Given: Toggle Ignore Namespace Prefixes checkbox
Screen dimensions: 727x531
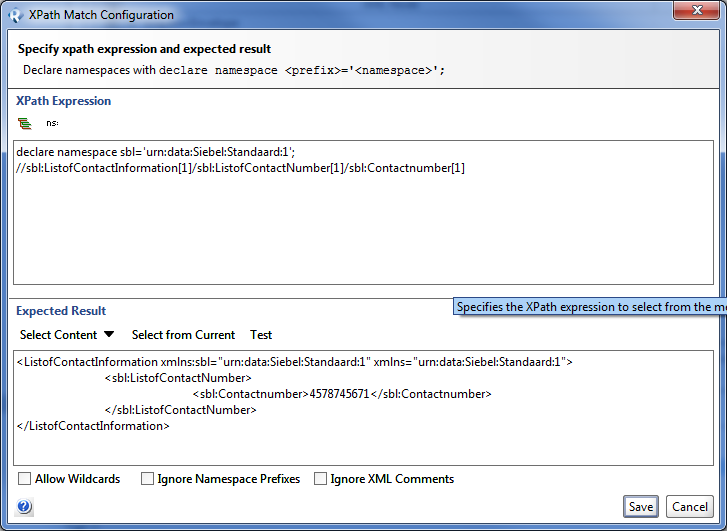Looking at the screenshot, I should (148, 479).
